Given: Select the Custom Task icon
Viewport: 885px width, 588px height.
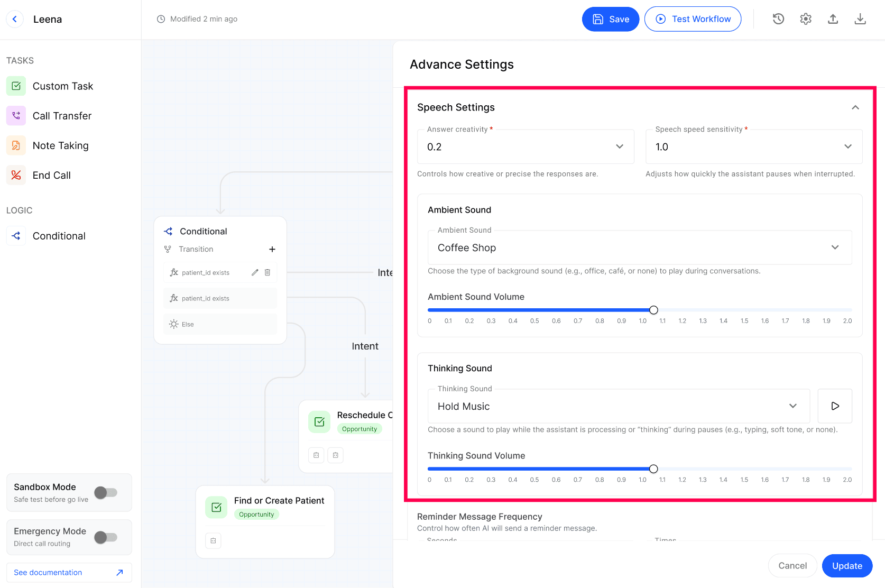Looking at the screenshot, I should click(16, 86).
